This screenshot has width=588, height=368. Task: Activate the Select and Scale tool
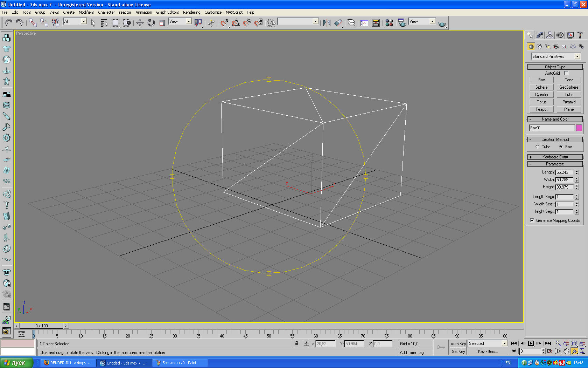162,23
